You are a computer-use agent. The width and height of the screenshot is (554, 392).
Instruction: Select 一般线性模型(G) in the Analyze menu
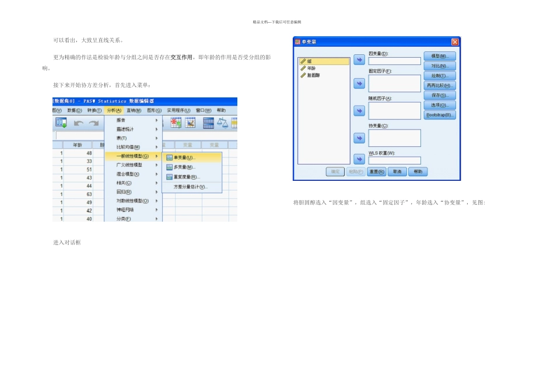click(134, 156)
